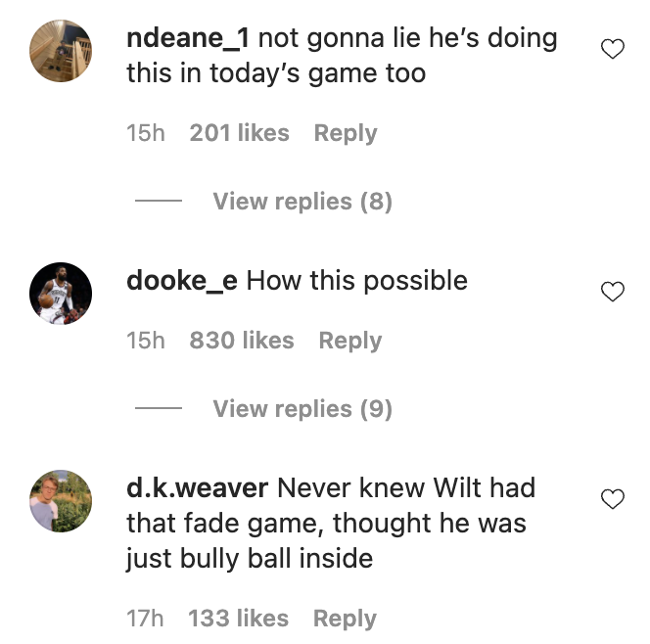Open ndeane_1 username link
650x644 pixels.
pyautogui.click(x=188, y=38)
